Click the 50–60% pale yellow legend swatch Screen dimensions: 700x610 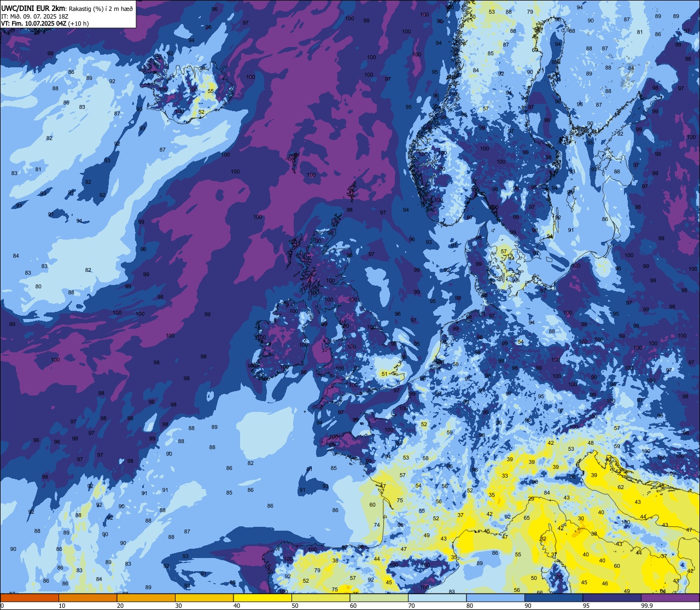(x=320, y=597)
